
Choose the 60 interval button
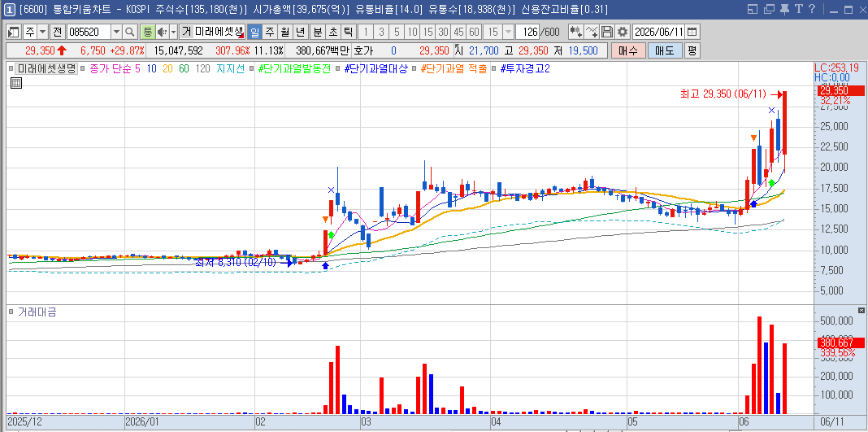click(474, 32)
